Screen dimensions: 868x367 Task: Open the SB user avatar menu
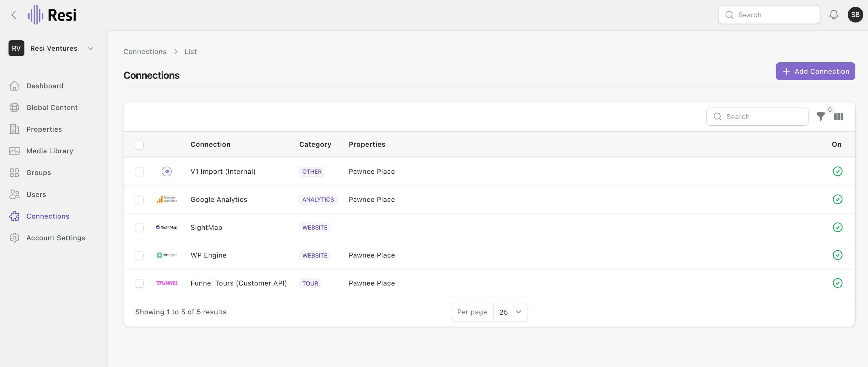pyautogui.click(x=855, y=15)
